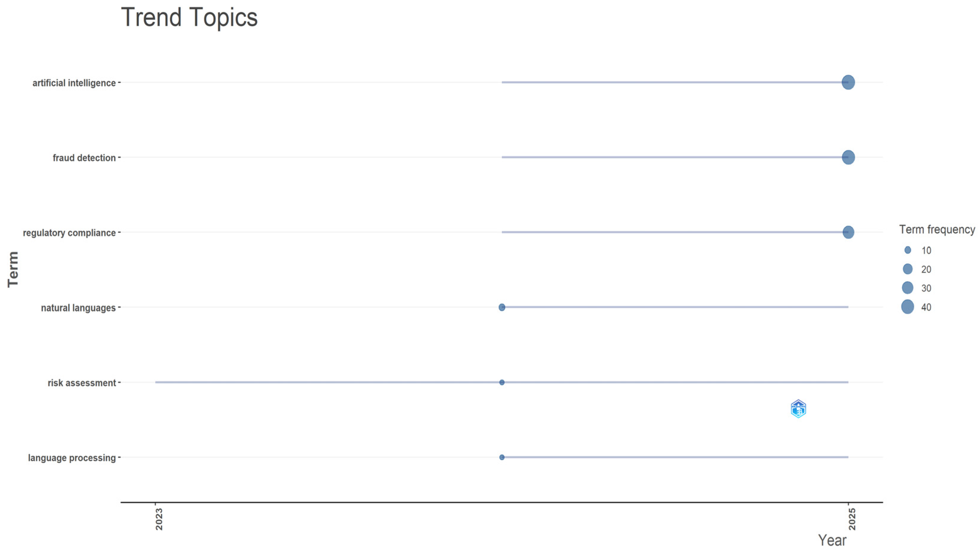Click the fraud detection bubble at 2025

tap(848, 157)
